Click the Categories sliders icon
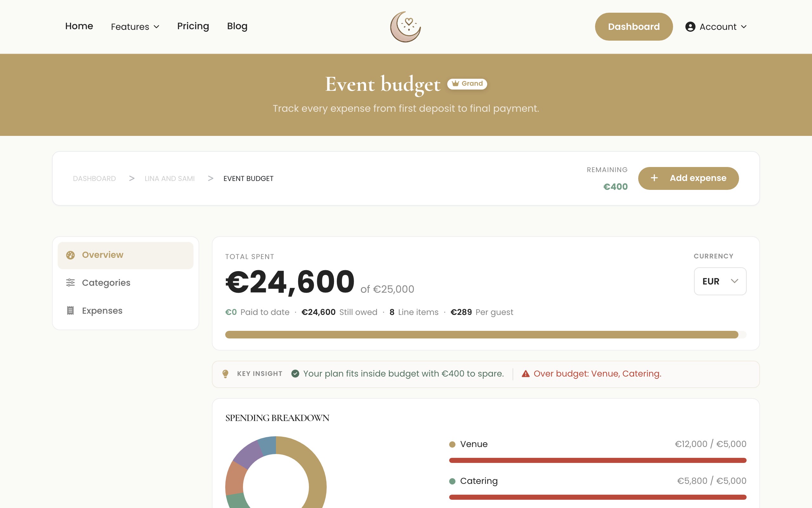 coord(70,283)
